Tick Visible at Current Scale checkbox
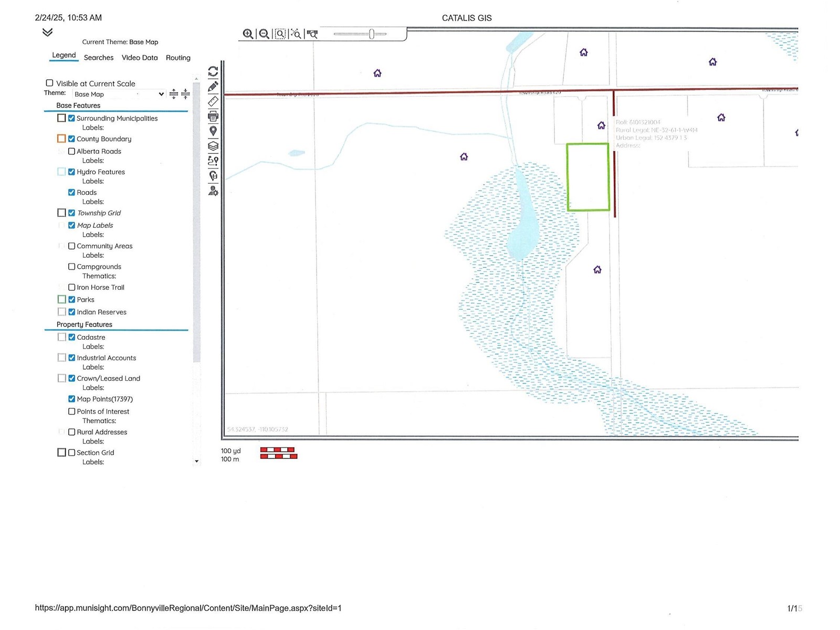840x630 pixels. [50, 83]
